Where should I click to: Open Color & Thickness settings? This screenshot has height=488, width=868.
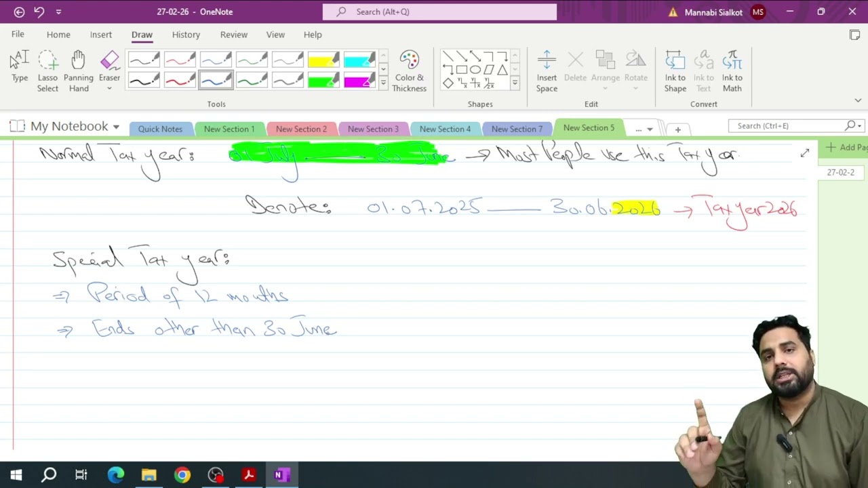pos(409,71)
